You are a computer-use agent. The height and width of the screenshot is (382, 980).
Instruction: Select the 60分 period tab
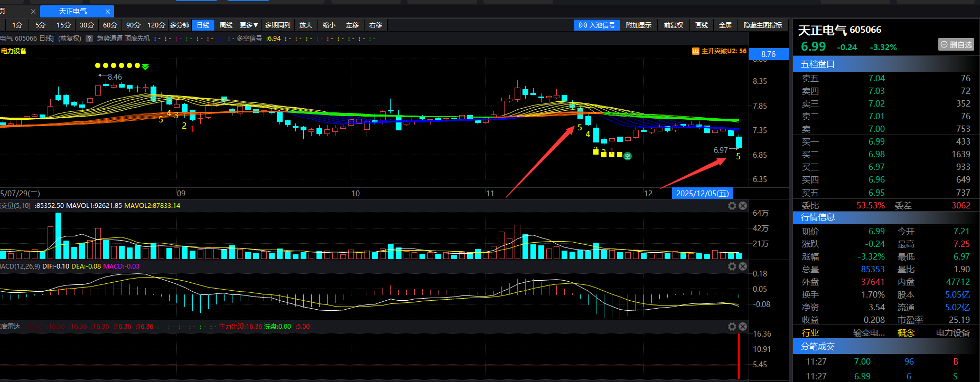tap(110, 25)
